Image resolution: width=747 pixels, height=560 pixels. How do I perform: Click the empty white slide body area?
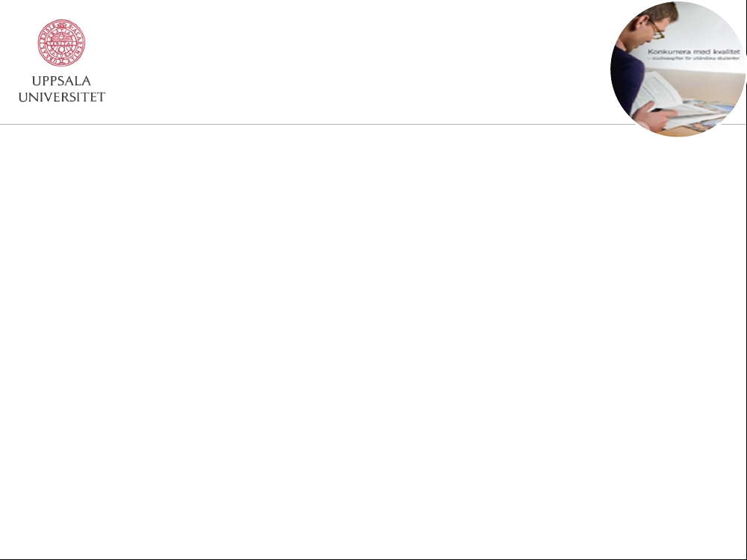[373, 340]
